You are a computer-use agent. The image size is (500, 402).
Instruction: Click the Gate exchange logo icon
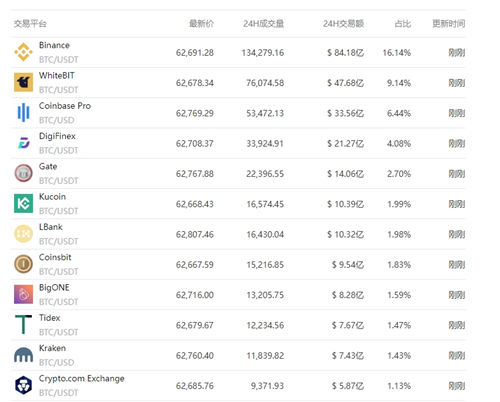pos(23,173)
